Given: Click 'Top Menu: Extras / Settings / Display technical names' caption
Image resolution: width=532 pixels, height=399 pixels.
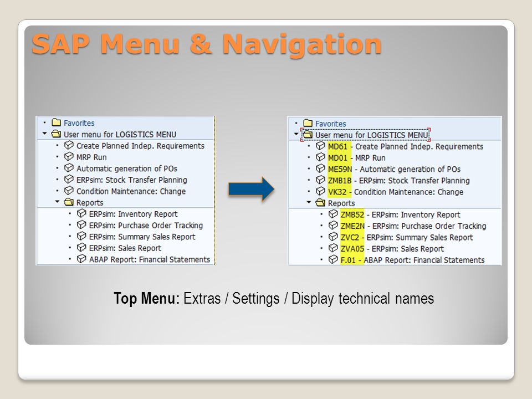Looking at the screenshot, I should 274,299.
